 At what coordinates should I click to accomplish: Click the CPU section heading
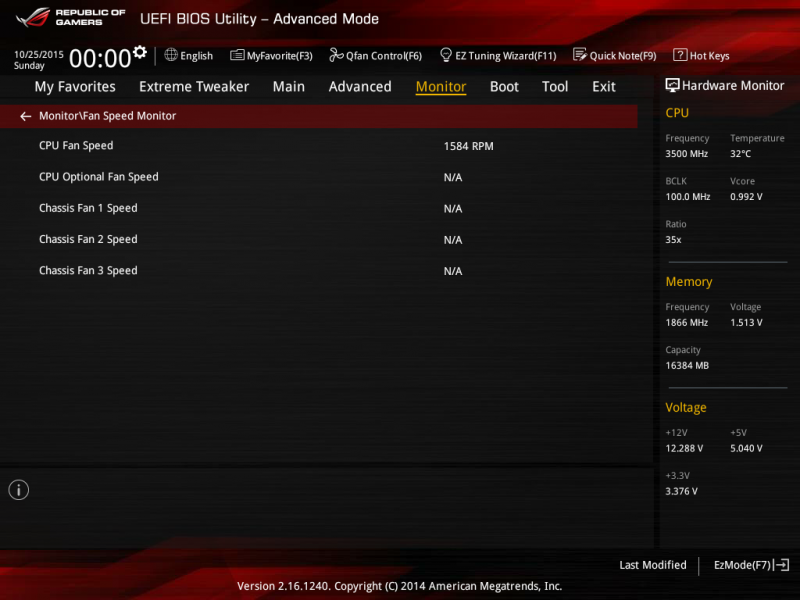[677, 113]
